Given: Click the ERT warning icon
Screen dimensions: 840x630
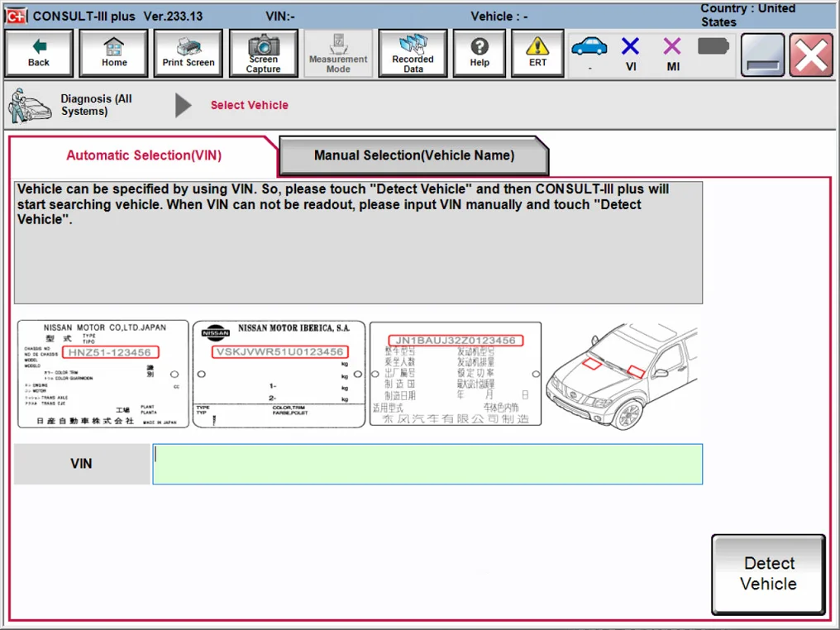Looking at the screenshot, I should (x=537, y=54).
